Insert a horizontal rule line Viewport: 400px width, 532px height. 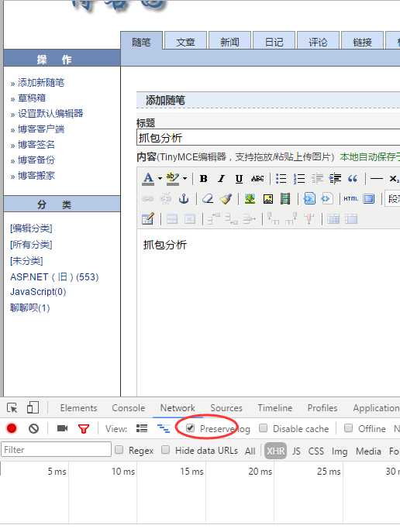(x=377, y=179)
